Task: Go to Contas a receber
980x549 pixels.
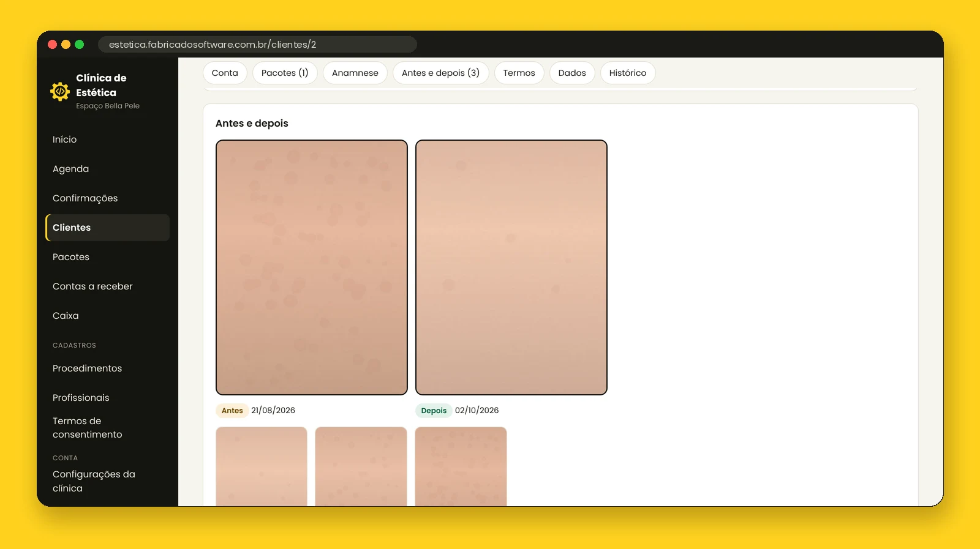Action: [107, 286]
